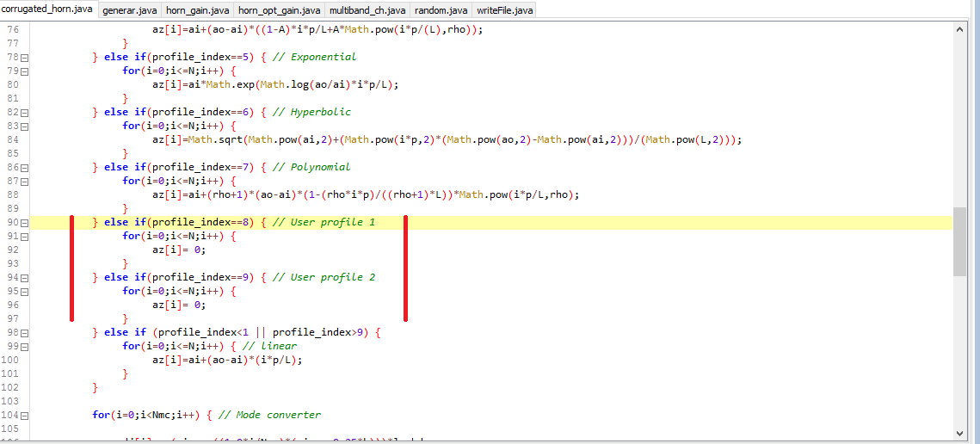Click the vertical scrollbar down arrow

(959, 431)
